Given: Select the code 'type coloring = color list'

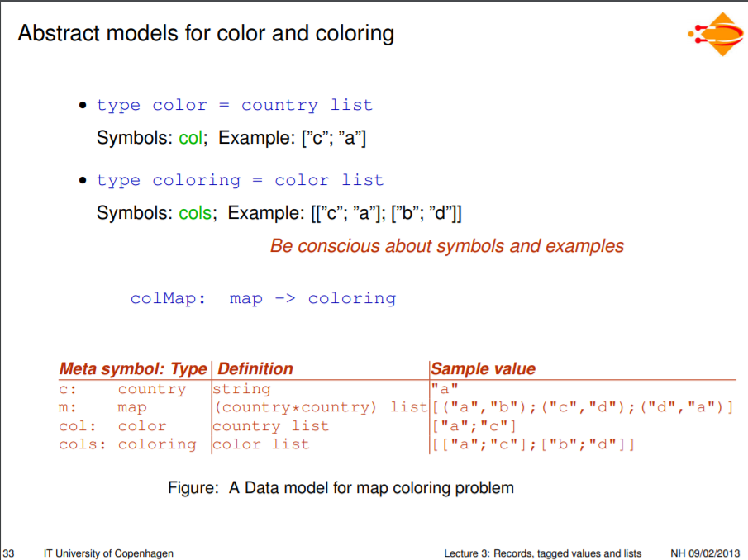Looking at the screenshot, I should pos(240,181).
